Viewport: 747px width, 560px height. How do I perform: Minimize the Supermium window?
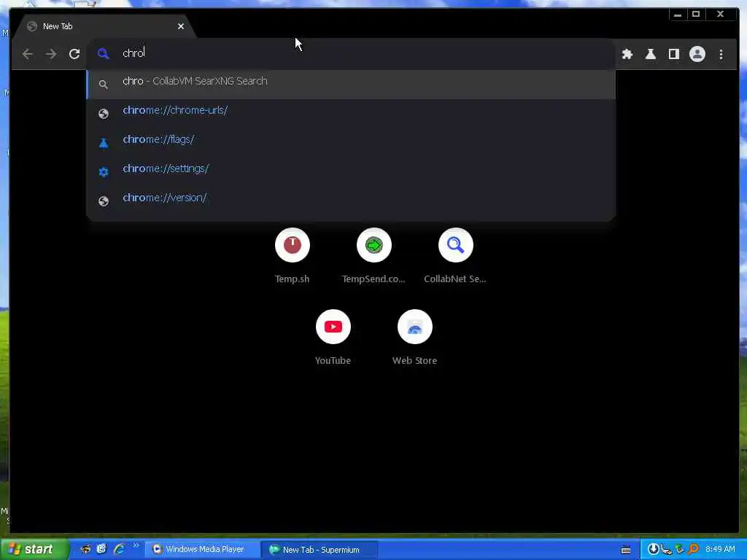678,15
